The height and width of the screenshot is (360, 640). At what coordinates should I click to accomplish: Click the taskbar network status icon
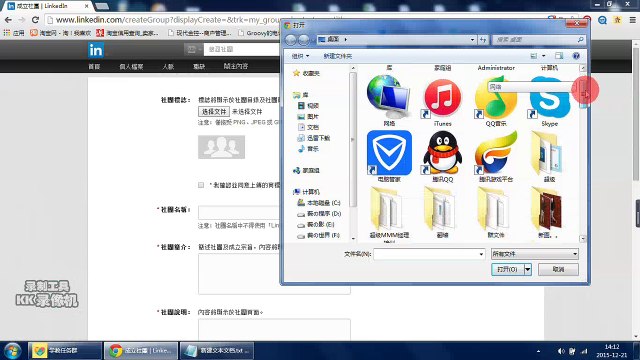pyautogui.click(x=584, y=351)
